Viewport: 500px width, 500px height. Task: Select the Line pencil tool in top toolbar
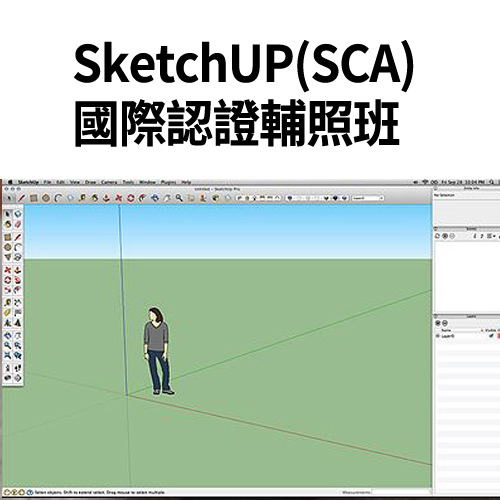pyautogui.click(x=22, y=198)
